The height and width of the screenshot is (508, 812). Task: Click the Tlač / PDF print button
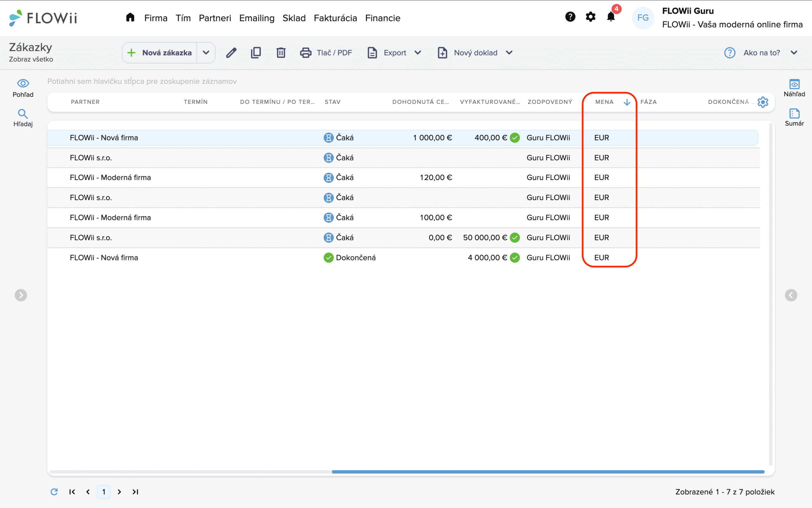click(x=326, y=53)
